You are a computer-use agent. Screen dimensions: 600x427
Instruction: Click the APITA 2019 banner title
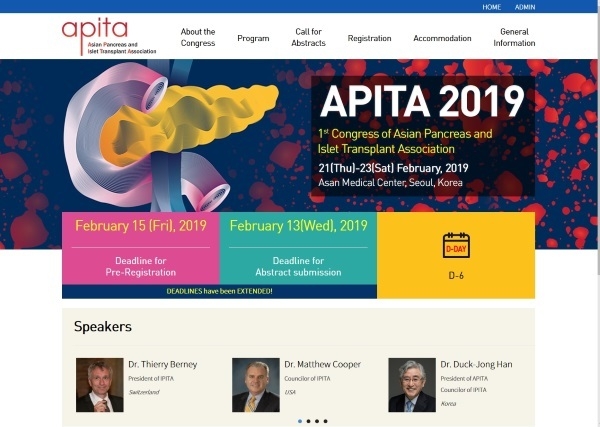pyautogui.click(x=422, y=101)
